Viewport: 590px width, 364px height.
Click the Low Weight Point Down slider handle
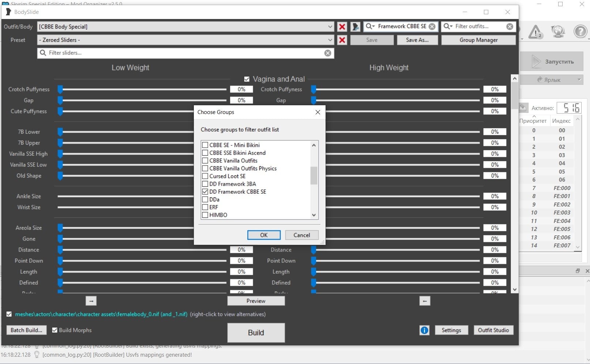(60, 261)
